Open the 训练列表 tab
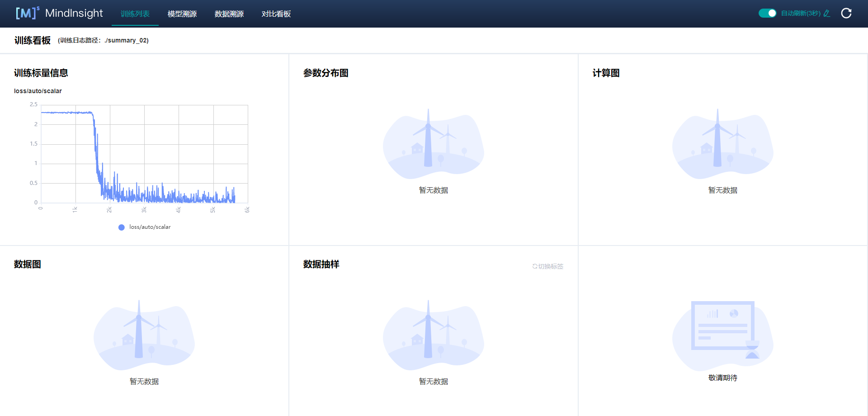 [x=135, y=14]
